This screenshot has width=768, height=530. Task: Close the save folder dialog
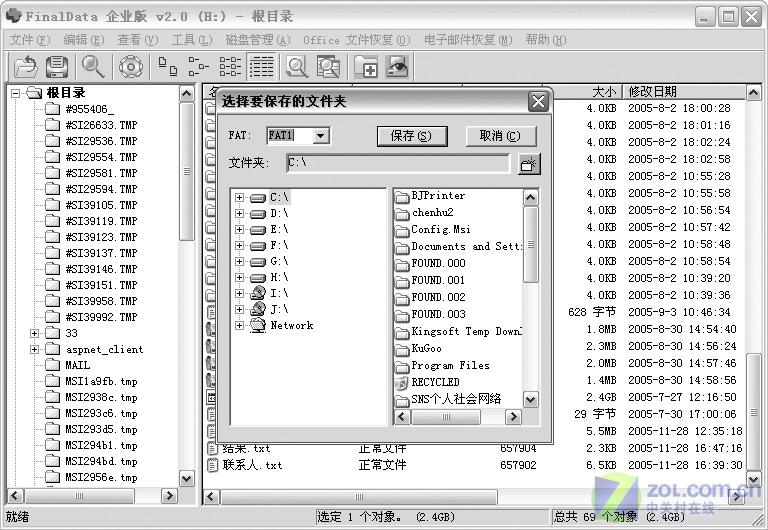point(538,102)
